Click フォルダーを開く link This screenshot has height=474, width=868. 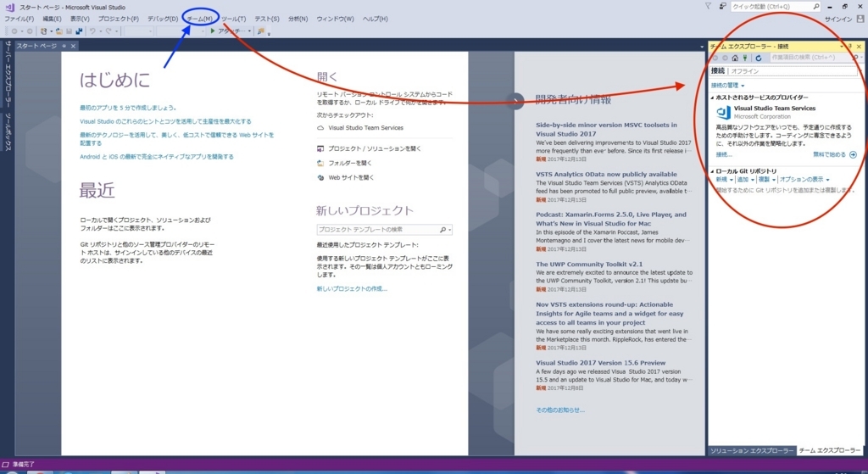point(350,164)
